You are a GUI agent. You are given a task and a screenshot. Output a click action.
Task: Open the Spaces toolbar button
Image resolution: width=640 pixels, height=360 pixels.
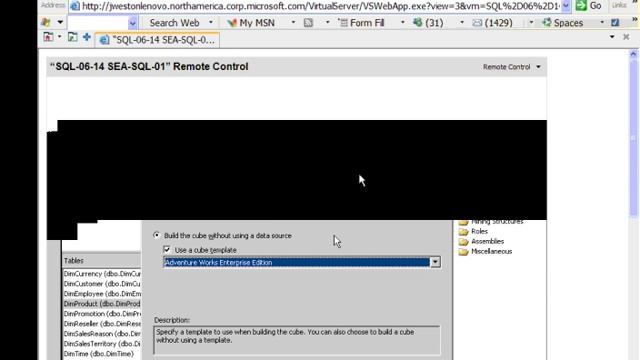562,23
